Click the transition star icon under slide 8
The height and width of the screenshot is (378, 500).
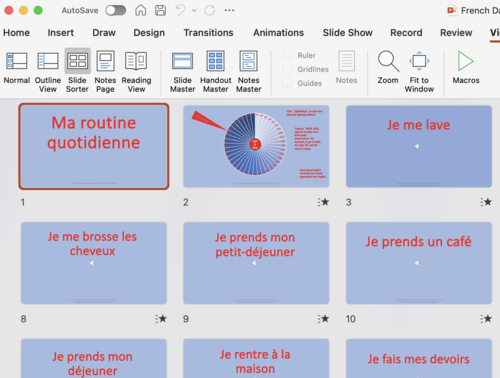tap(161, 319)
